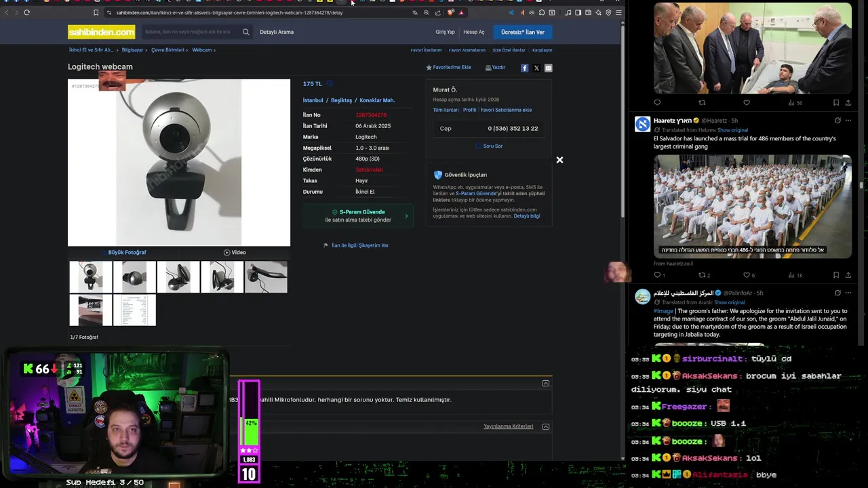Retweet the top tweet with hospital photo
The image size is (868, 488).
702,103
